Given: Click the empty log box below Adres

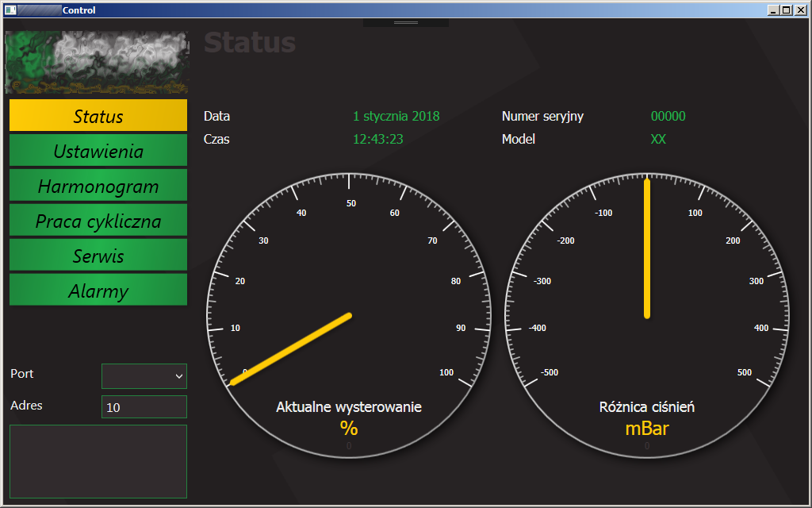Looking at the screenshot, I should click(x=98, y=461).
